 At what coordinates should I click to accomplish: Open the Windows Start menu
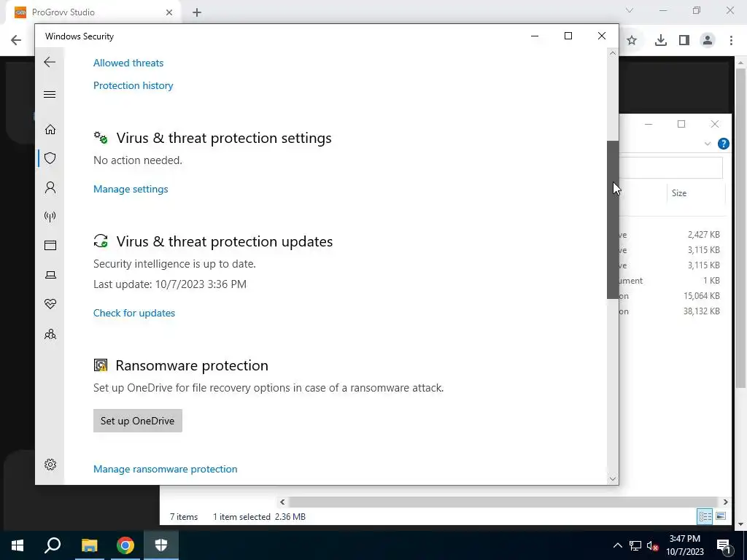(18, 545)
